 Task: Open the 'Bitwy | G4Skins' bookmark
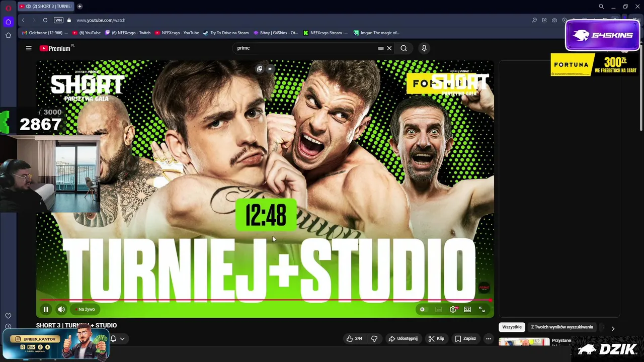(276, 33)
